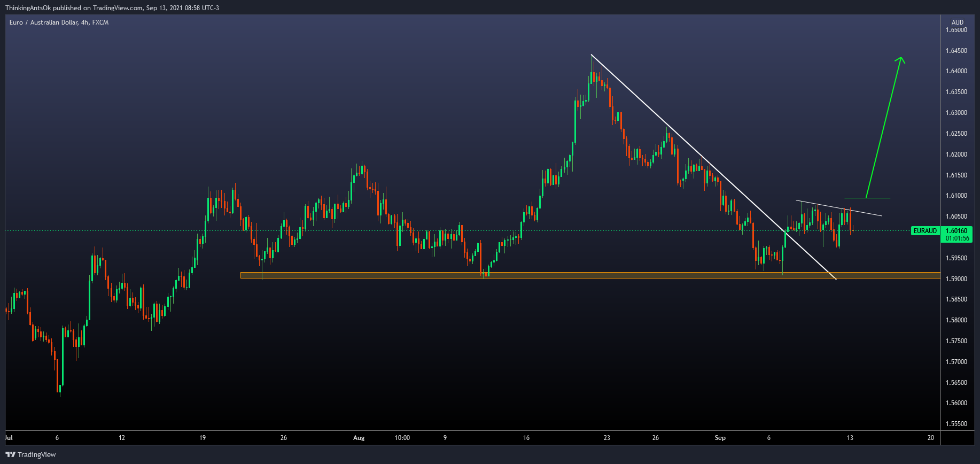Click the 10:00 time axis label
This screenshot has width=980, height=464.
click(402, 438)
